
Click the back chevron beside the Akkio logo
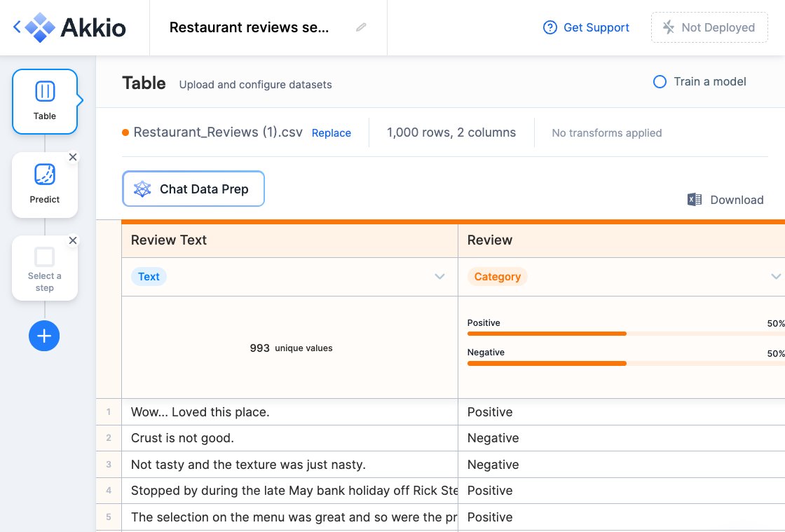point(15,27)
